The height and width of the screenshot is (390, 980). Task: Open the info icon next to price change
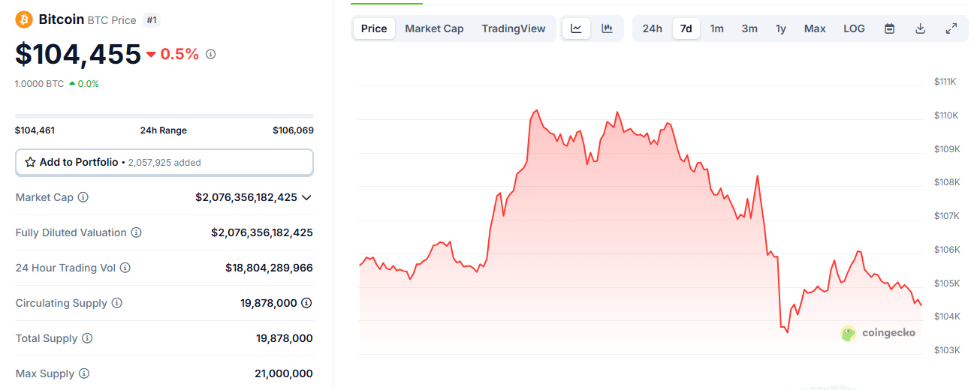pos(211,54)
